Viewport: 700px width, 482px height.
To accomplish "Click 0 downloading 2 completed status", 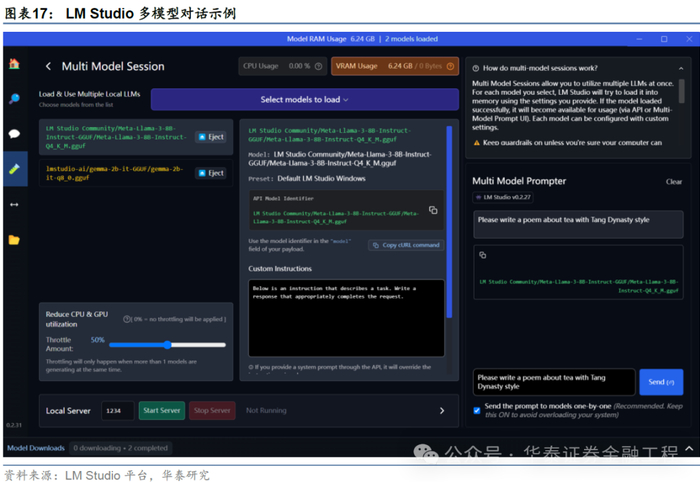I will (x=121, y=448).
